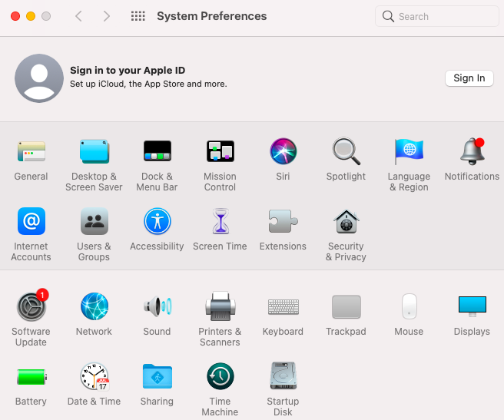504x420 pixels.
Task: Open Internet Accounts pane
Action: pos(31,221)
